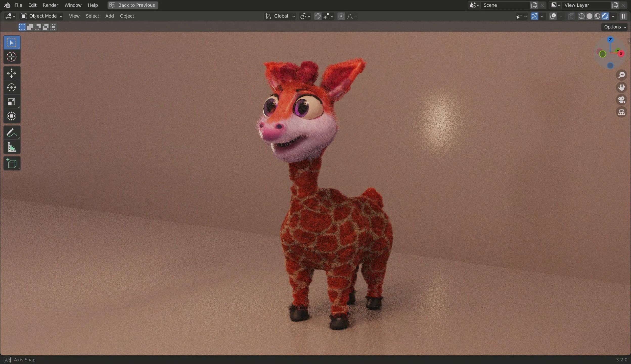Click the red X axis on gizmo
The width and height of the screenshot is (631, 364).
(621, 54)
